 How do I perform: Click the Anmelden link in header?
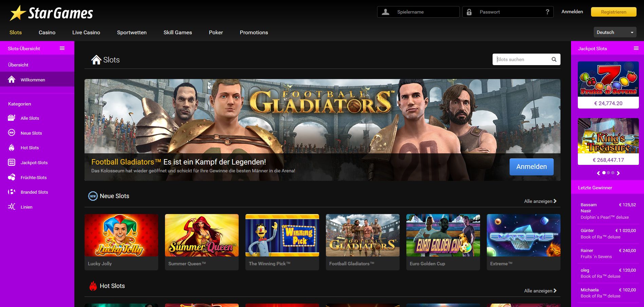(572, 12)
